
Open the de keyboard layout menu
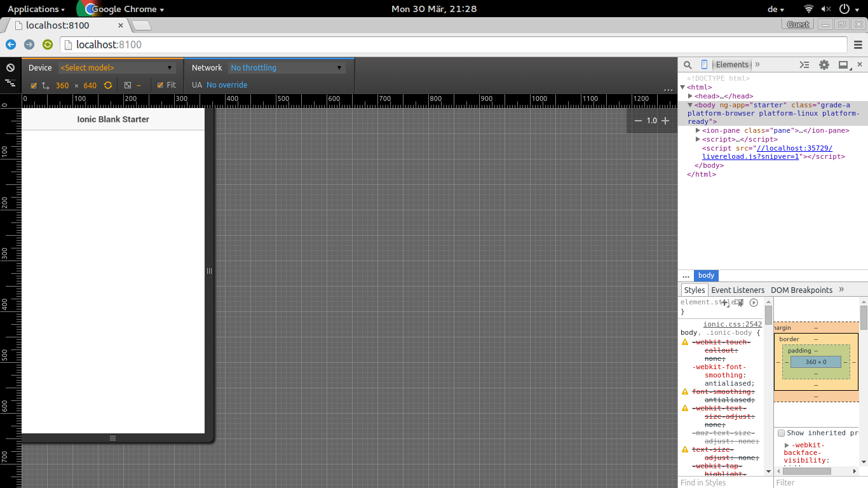[776, 9]
